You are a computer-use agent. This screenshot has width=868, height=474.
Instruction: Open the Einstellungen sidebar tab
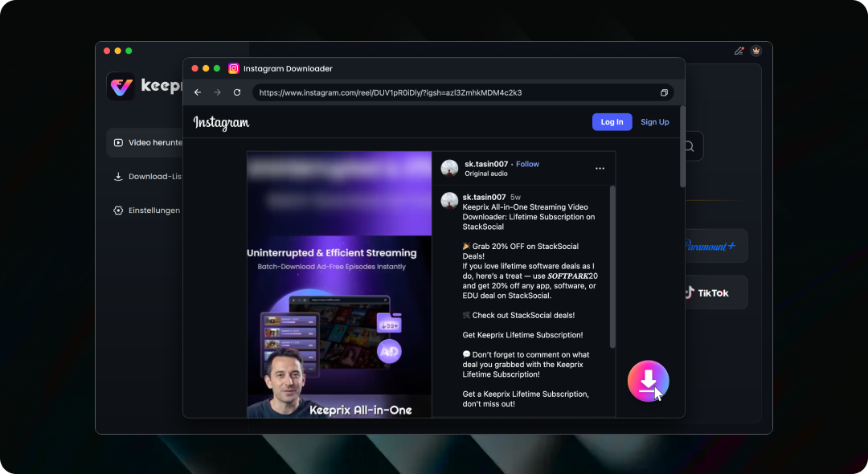[x=145, y=210]
